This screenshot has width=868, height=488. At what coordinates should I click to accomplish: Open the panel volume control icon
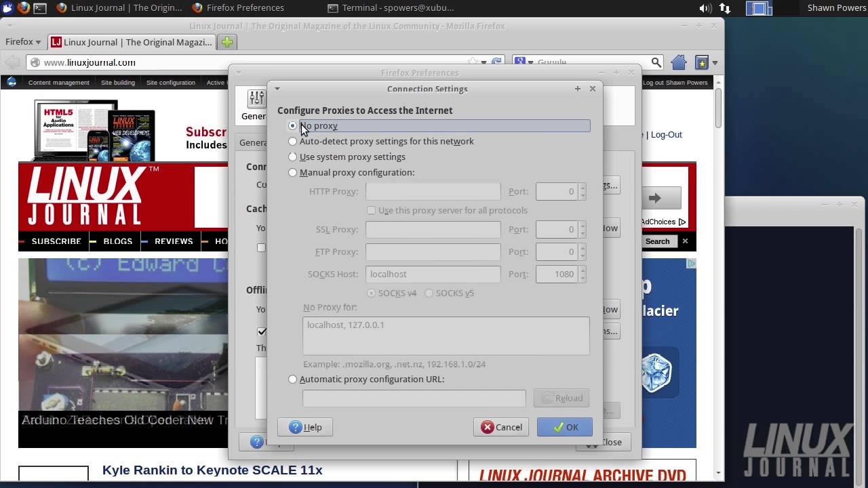[x=705, y=8]
